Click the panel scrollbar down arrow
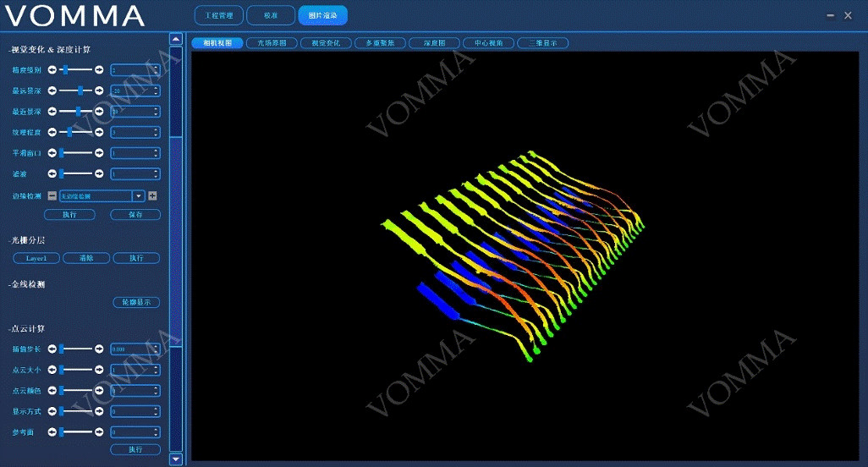 click(x=176, y=459)
